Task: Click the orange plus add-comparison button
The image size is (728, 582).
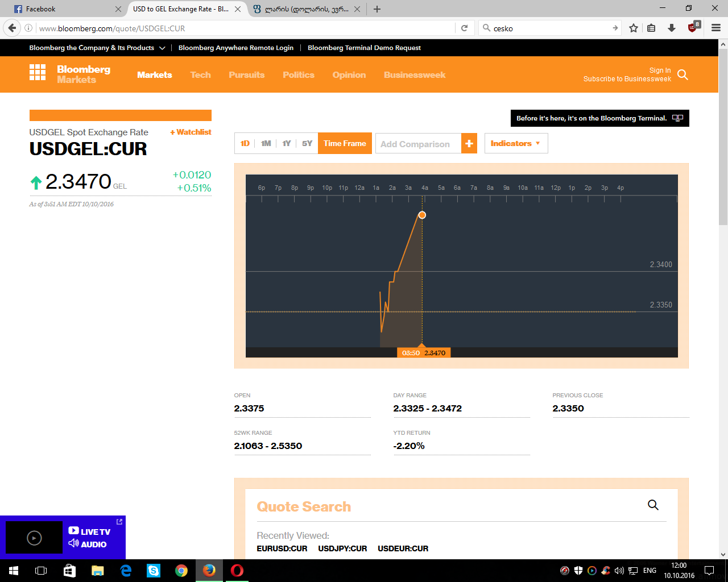Action: [x=469, y=144]
